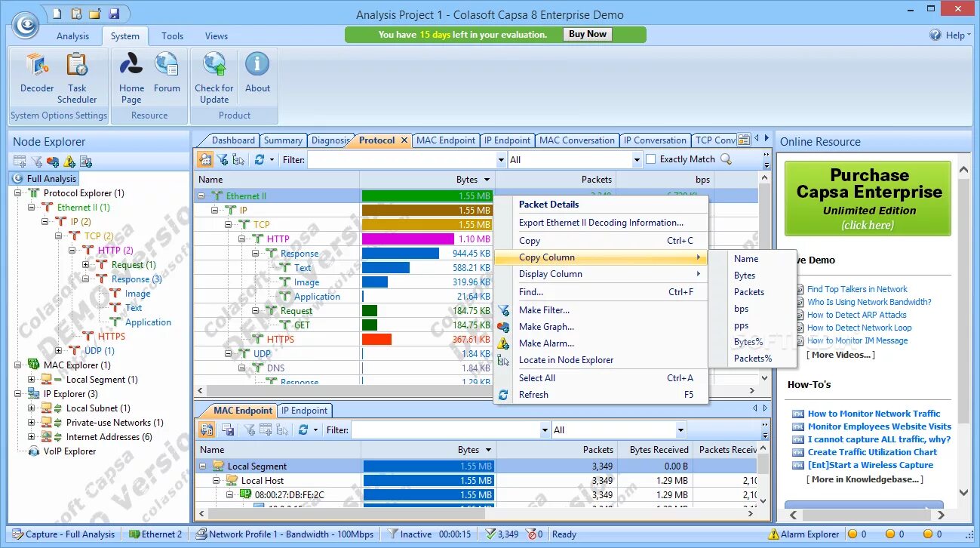Viewport: 980px width, 548px height.
Task: Open the Task Scheduler
Action: tap(77, 76)
